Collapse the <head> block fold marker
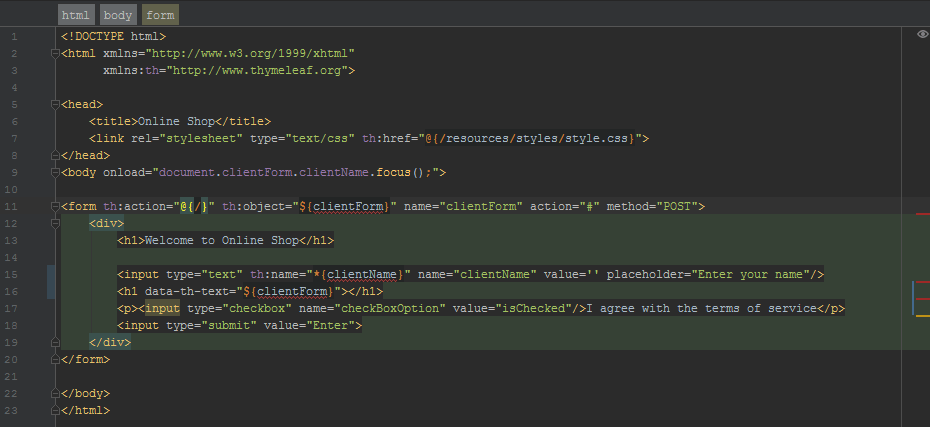 click(x=55, y=105)
